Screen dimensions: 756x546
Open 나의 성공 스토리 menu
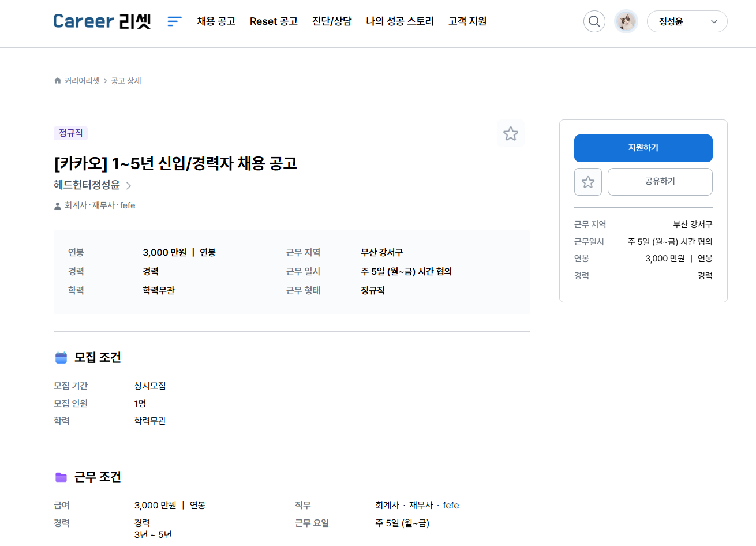coord(400,21)
